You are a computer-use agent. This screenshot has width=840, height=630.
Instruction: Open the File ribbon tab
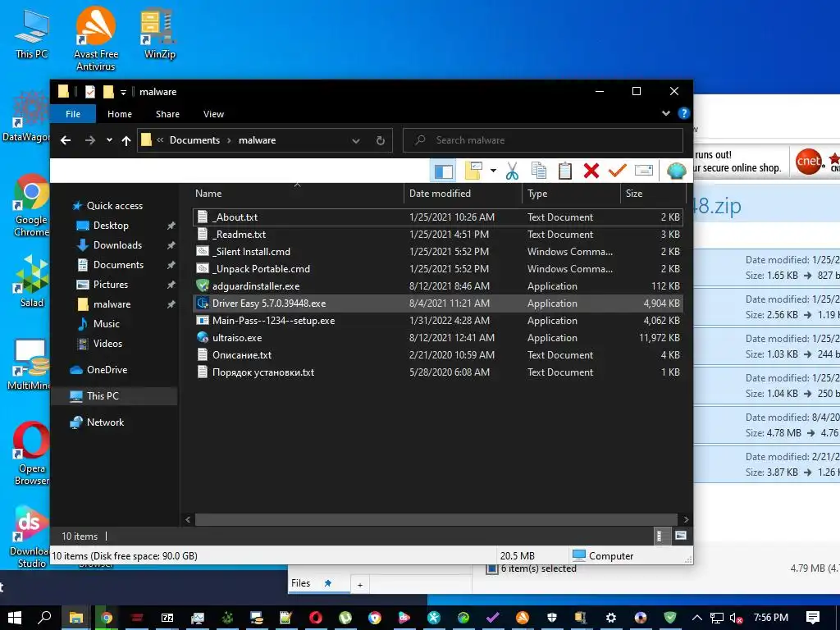73,114
